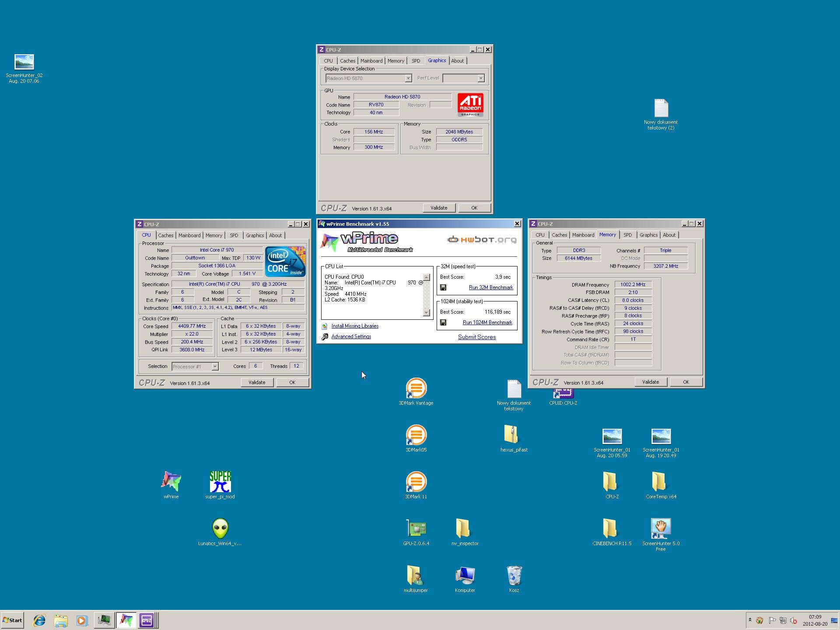Click the Run 1024M Benchmark link
The width and height of the screenshot is (840, 630).
point(487,322)
